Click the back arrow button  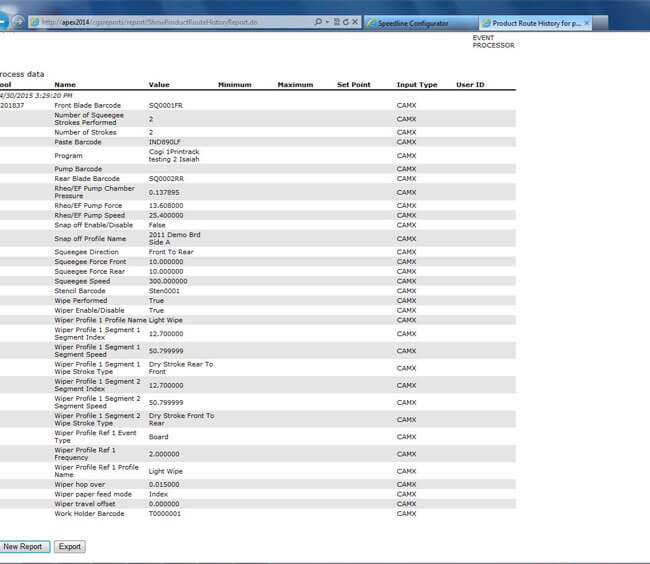tap(3, 22)
